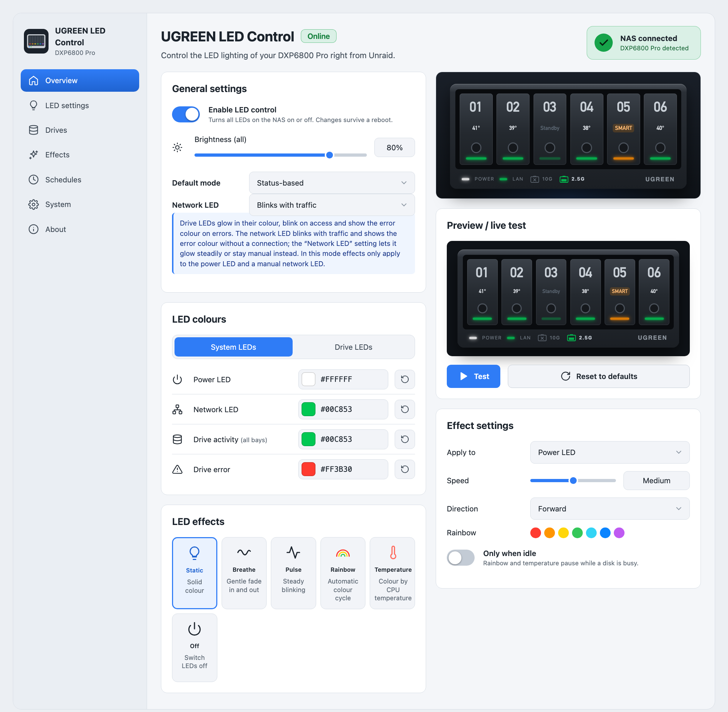Toggle Enable LED control switch
The height and width of the screenshot is (712, 728).
click(x=186, y=115)
